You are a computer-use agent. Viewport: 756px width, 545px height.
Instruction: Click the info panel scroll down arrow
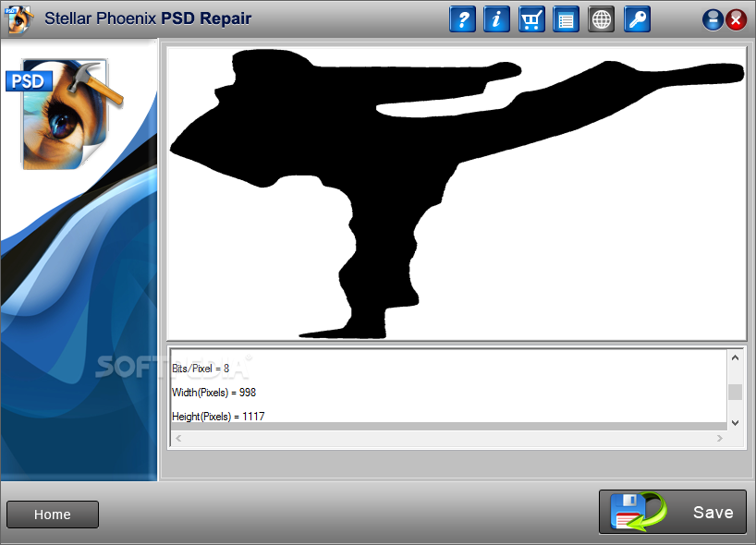pyautogui.click(x=735, y=422)
